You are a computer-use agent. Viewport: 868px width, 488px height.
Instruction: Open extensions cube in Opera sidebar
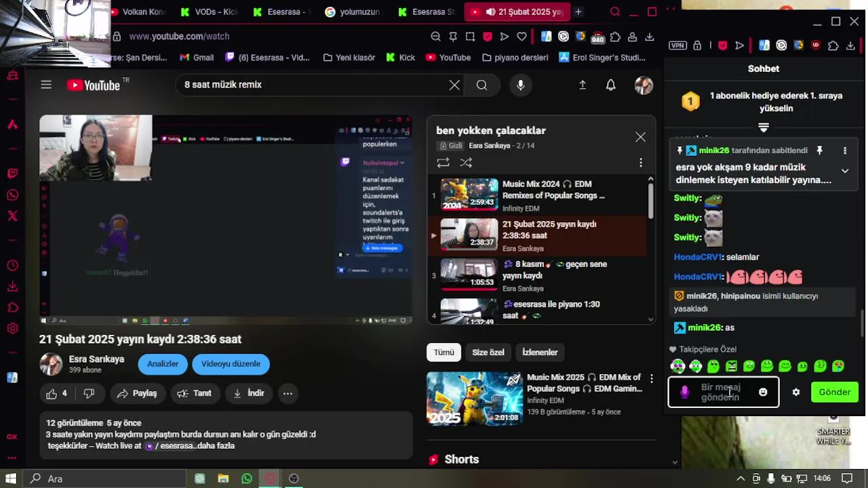tap(12, 308)
